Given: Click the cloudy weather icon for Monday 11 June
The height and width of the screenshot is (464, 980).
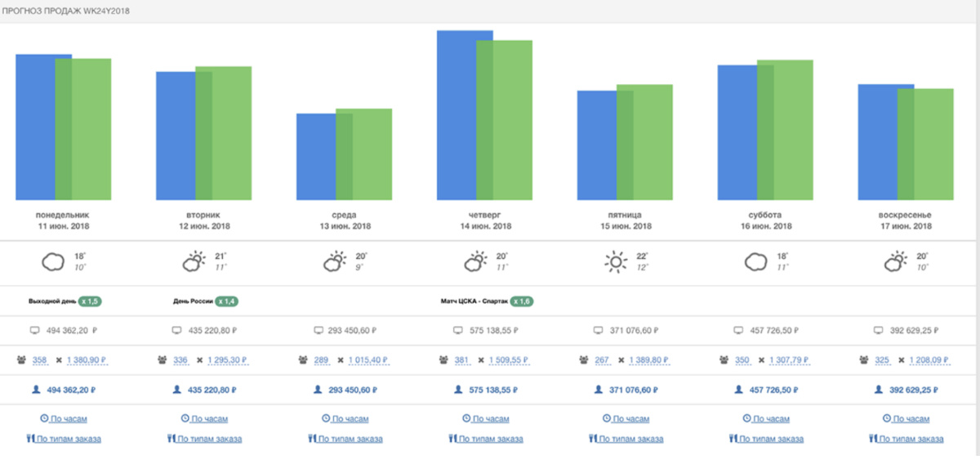Looking at the screenshot, I should click(54, 262).
